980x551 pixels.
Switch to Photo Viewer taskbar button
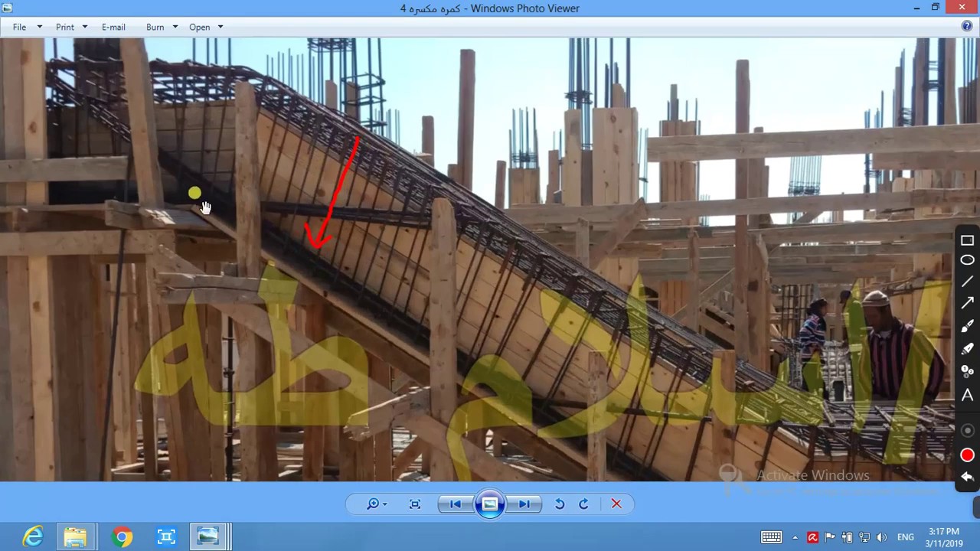pos(208,537)
